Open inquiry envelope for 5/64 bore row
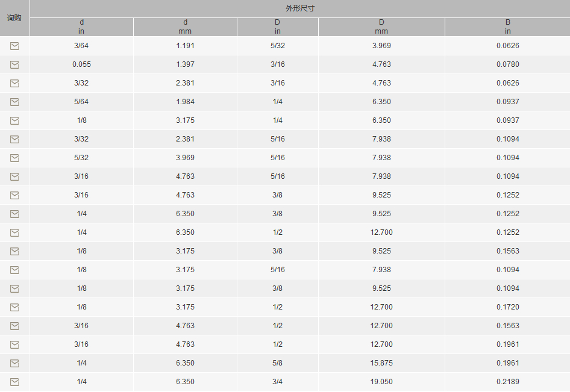 [x=14, y=102]
